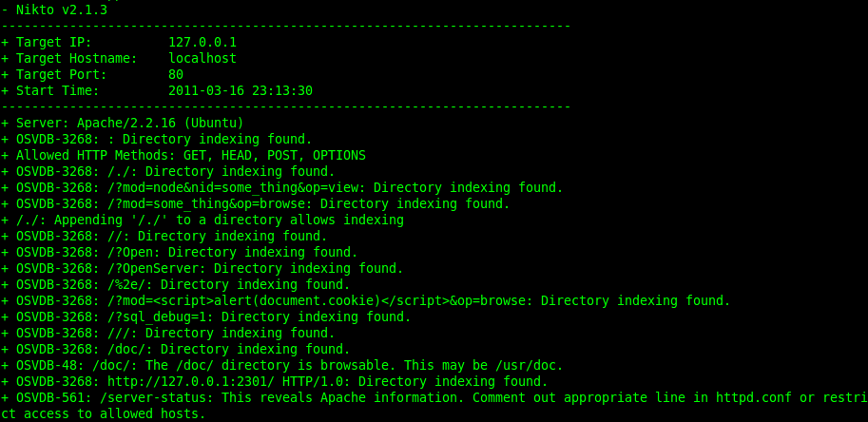
Task: Click the target port value 80
Action: tap(176, 74)
